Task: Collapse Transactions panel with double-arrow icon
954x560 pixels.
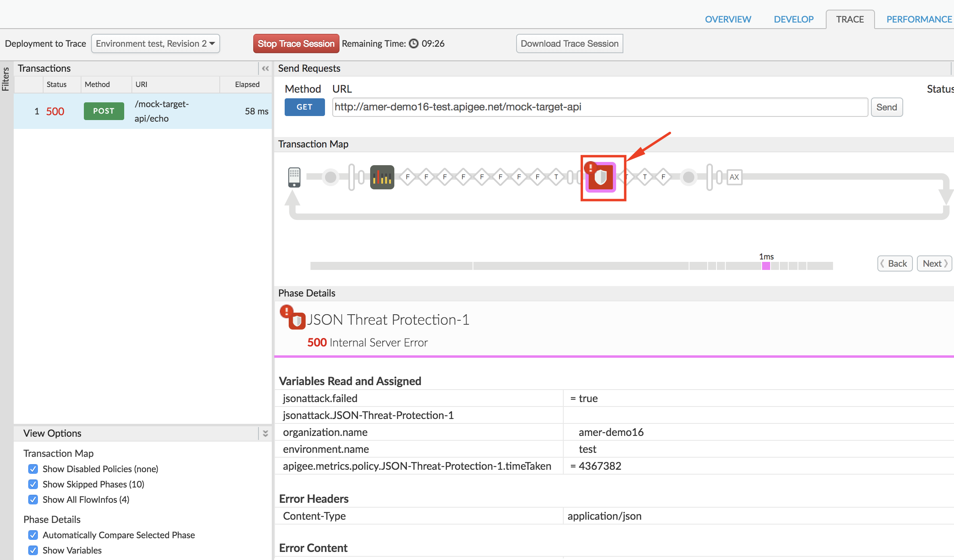Action: pos(265,68)
